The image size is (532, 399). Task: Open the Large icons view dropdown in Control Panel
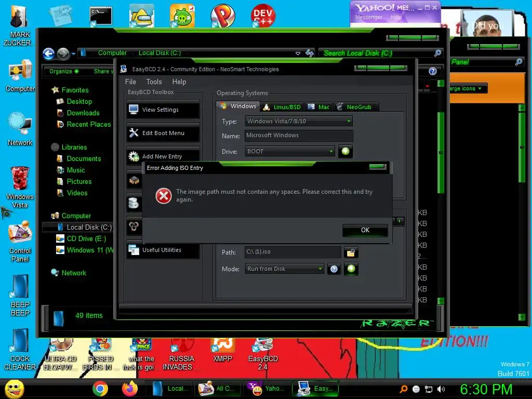coord(468,88)
